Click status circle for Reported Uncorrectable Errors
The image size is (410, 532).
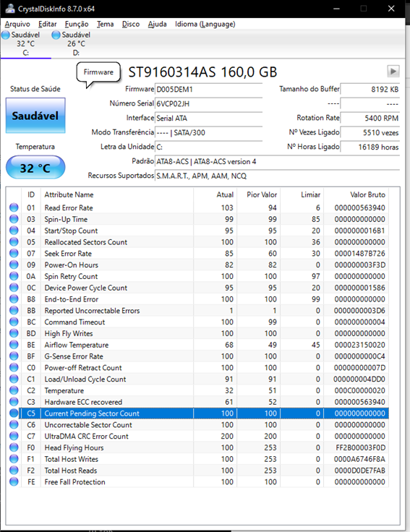pyautogui.click(x=14, y=310)
